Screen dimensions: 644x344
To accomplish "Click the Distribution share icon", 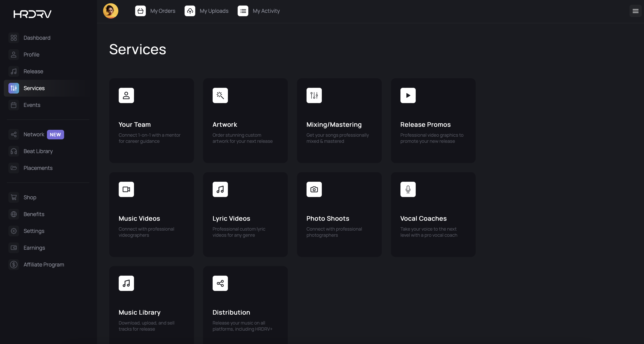I will [220, 283].
